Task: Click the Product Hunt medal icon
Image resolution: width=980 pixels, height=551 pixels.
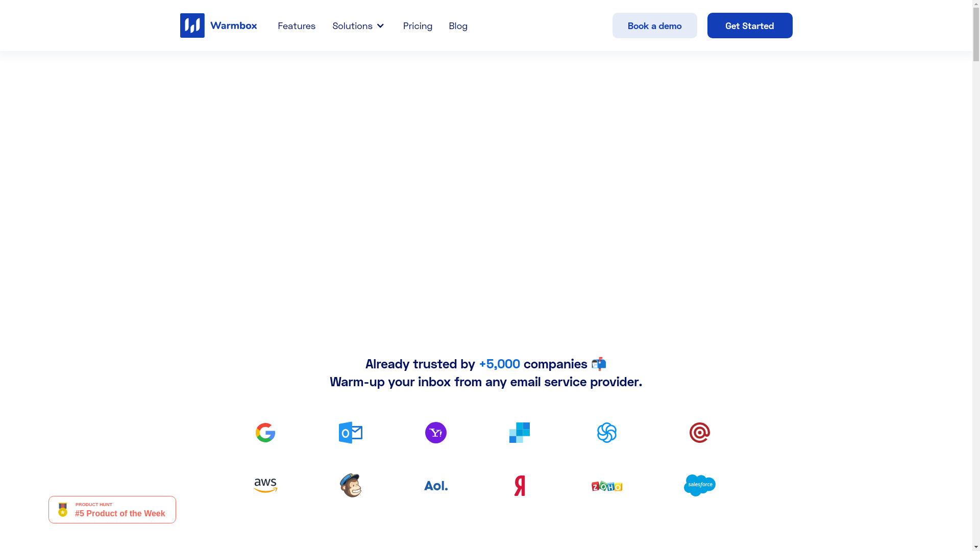Action: 63,510
